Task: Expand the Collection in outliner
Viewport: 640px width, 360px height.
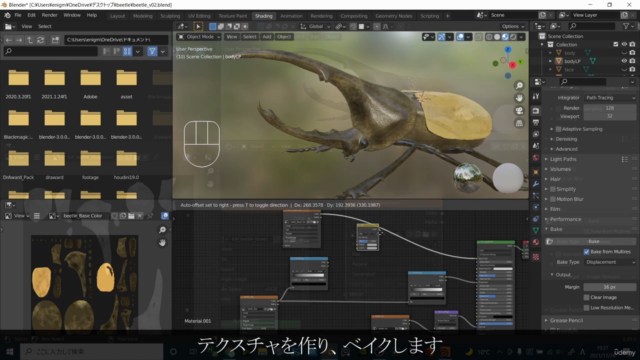Action: (x=542, y=44)
